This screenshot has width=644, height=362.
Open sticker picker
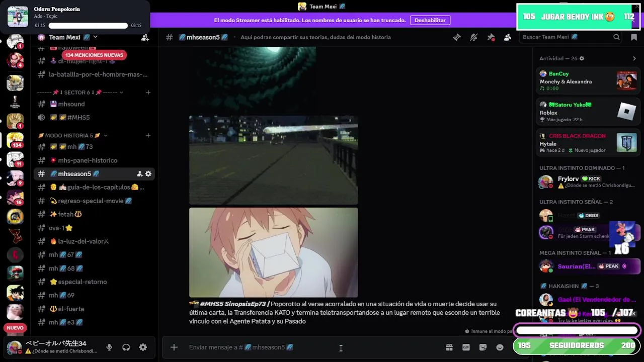pos(483,347)
